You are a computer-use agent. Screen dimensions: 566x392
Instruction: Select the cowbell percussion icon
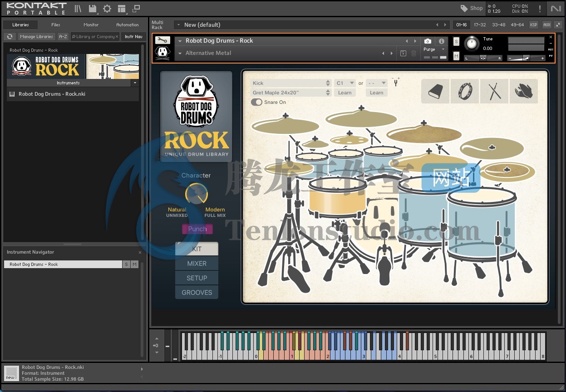coord(435,91)
